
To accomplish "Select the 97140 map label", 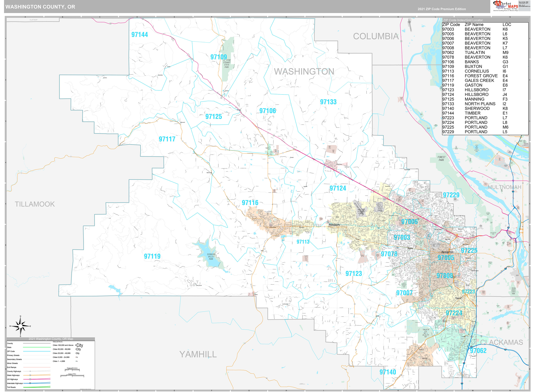I will [x=388, y=372].
